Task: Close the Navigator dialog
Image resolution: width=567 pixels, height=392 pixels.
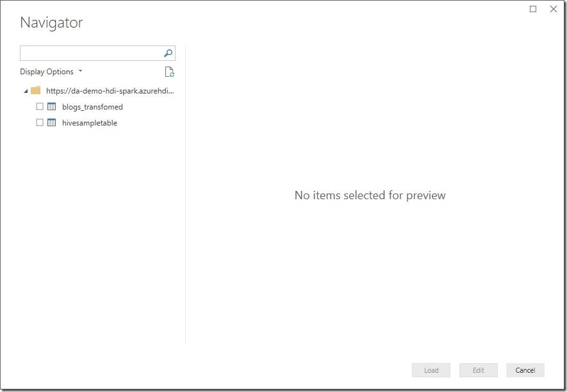Action: coord(553,9)
